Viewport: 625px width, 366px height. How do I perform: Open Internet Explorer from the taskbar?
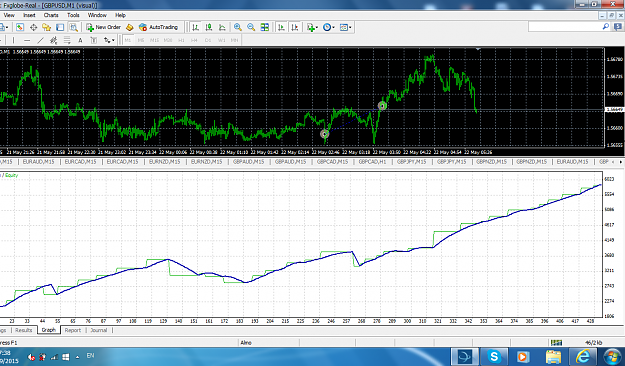pyautogui.click(x=582, y=356)
